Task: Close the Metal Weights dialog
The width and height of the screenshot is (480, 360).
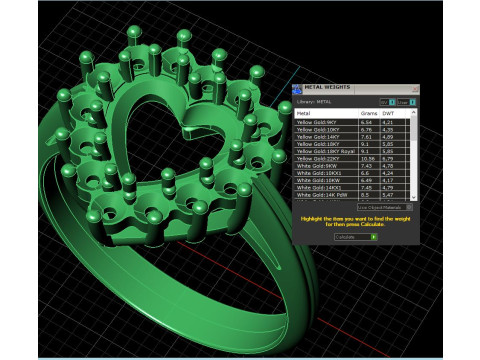Action: point(415,89)
